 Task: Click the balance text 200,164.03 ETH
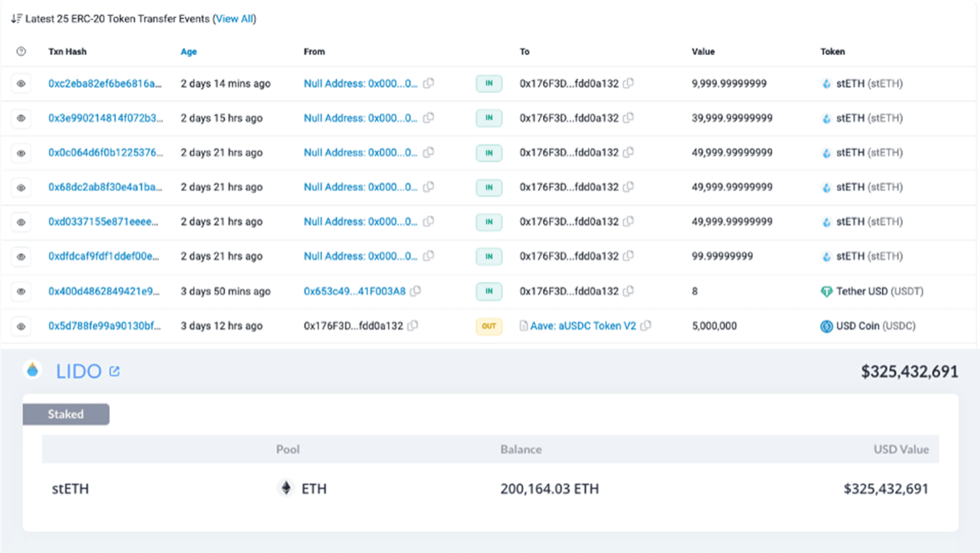(550, 489)
